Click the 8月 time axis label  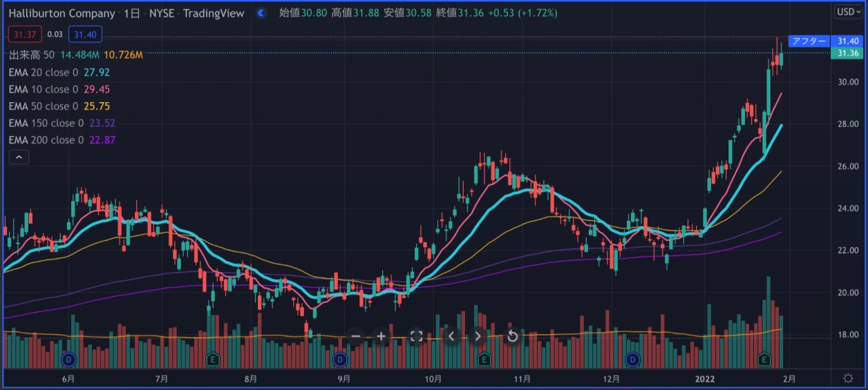point(251,378)
